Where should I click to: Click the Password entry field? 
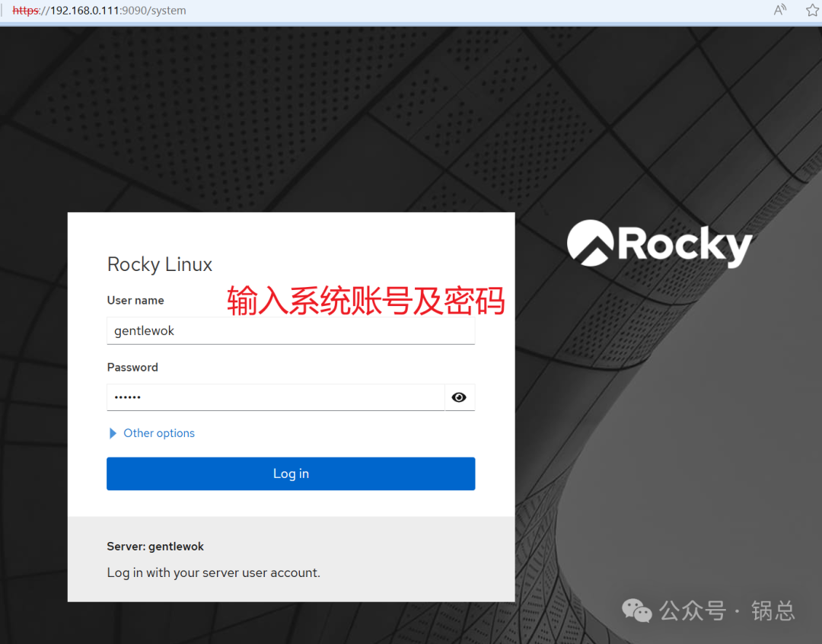(274, 397)
